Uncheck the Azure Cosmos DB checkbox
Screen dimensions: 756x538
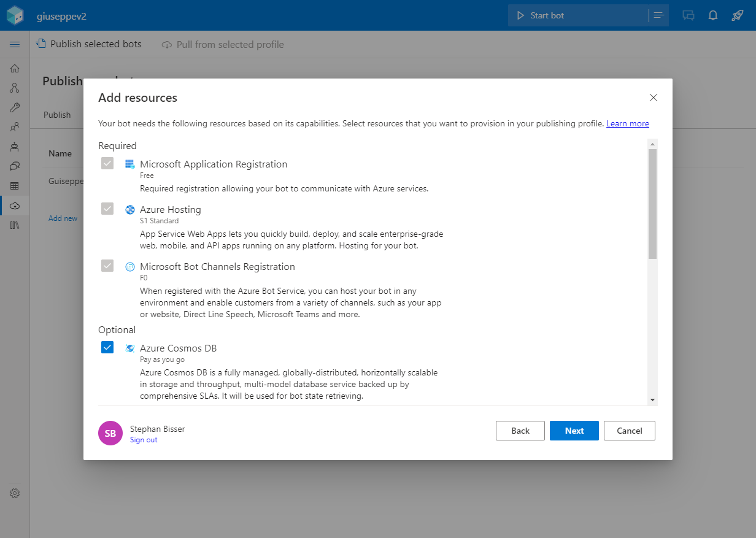coord(107,347)
